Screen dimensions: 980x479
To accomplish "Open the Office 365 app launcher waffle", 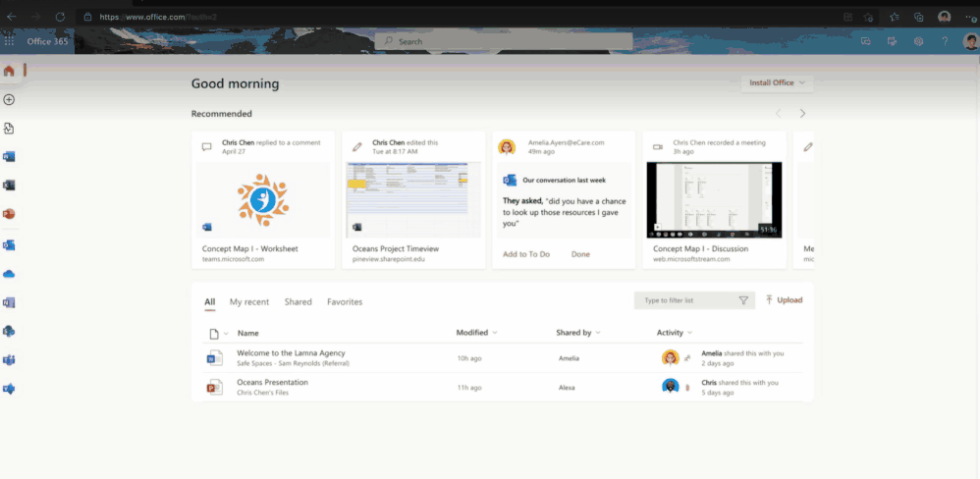I will (9, 41).
